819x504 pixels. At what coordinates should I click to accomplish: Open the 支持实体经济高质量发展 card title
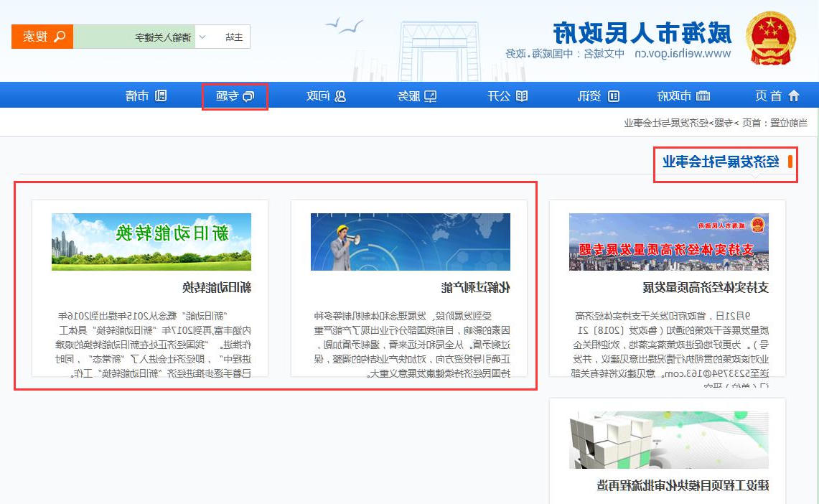point(706,287)
